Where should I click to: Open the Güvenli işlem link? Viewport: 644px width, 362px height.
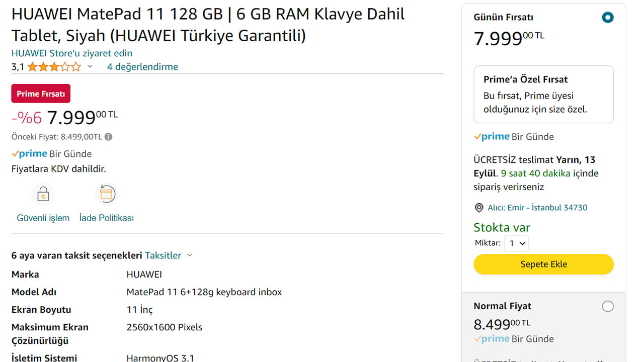click(x=43, y=218)
